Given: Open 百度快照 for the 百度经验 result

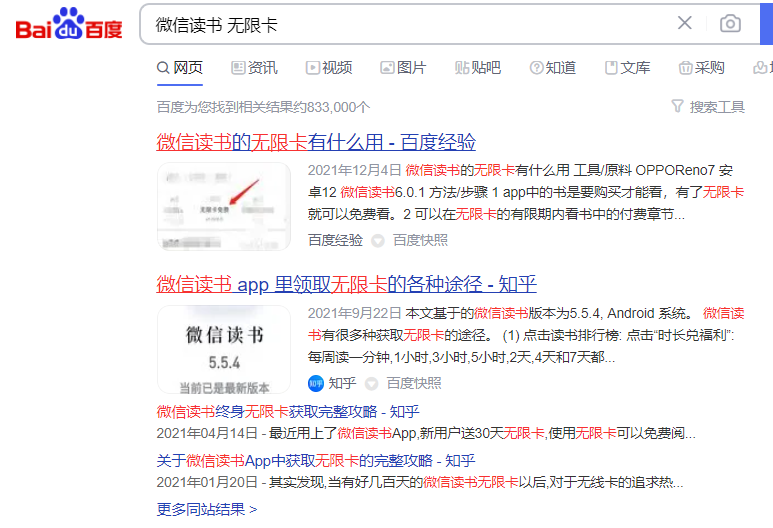Looking at the screenshot, I should [x=420, y=240].
